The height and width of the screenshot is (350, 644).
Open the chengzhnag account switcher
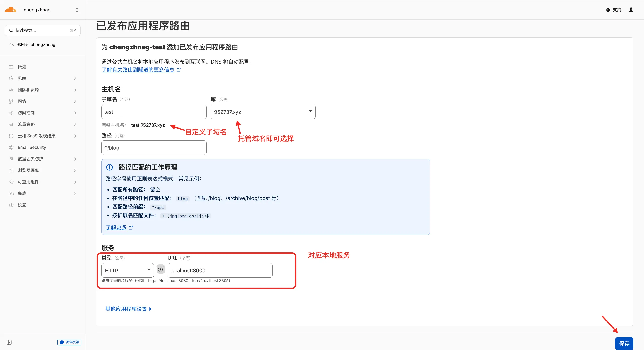click(77, 10)
